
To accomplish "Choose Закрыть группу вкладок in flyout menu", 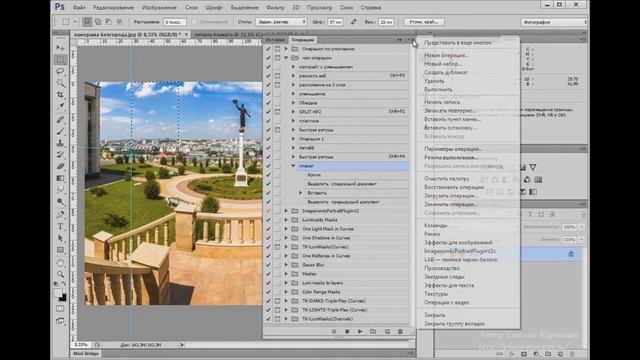I will (454, 324).
